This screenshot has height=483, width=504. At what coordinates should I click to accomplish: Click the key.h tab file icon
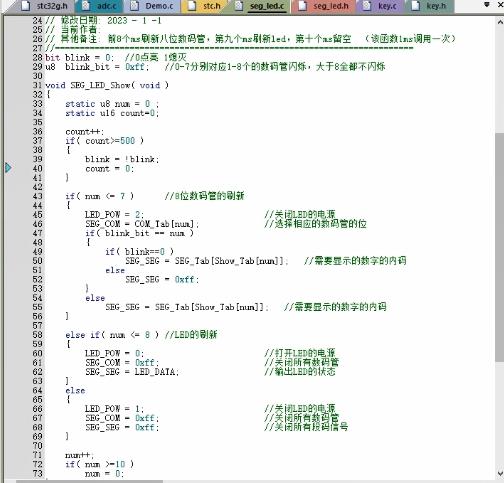tap(415, 6)
